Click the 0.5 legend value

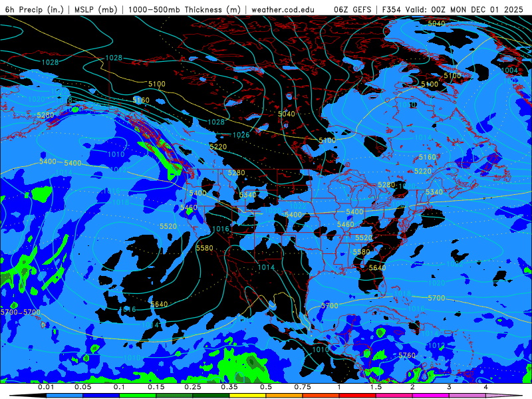click(x=266, y=387)
